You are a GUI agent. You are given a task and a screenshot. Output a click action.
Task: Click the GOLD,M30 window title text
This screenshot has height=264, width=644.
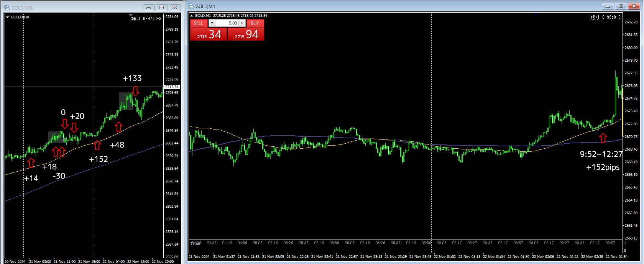[x=23, y=8]
